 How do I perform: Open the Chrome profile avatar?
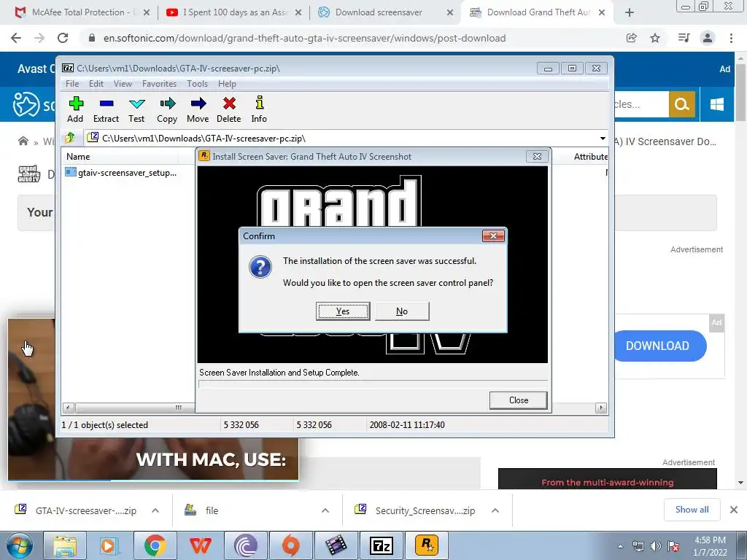(708, 38)
